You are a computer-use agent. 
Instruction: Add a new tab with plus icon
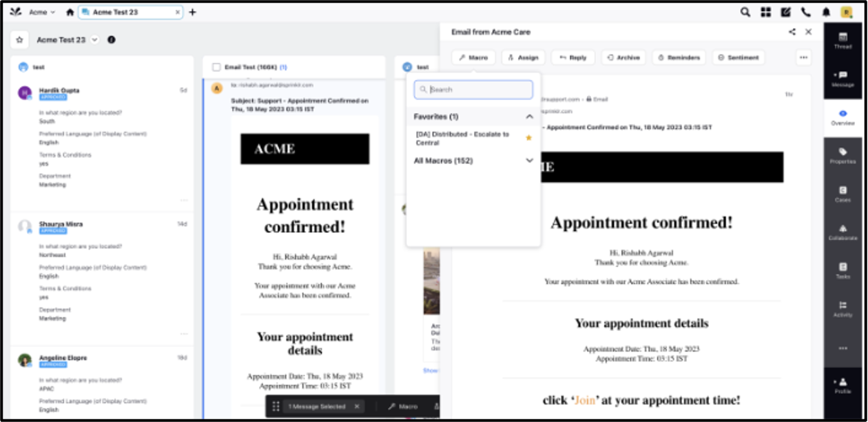(192, 12)
